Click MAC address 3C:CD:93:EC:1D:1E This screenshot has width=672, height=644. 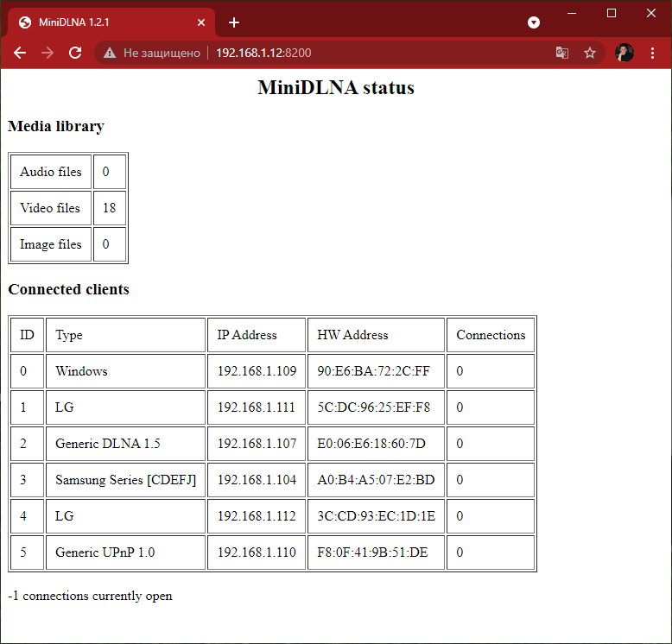[376, 516]
